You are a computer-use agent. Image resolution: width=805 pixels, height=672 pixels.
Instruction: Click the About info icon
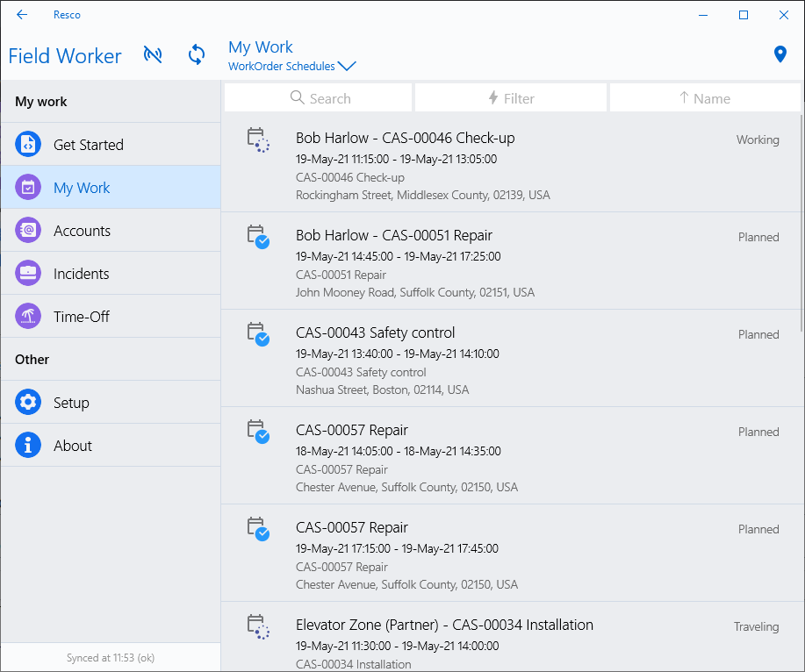(28, 446)
